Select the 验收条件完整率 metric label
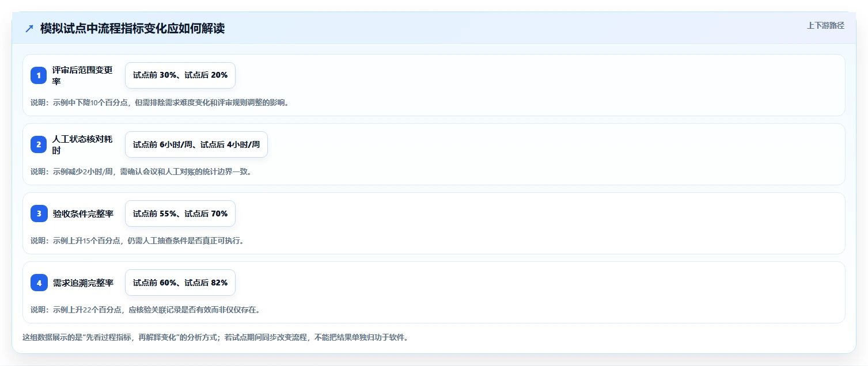Screen dimensions: 868x366 click(83, 213)
